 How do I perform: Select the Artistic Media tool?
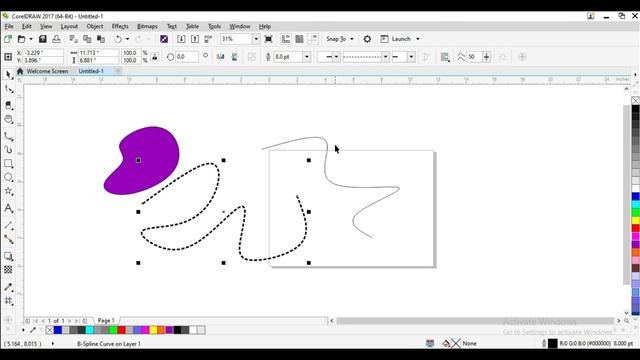pyautogui.click(x=8, y=150)
